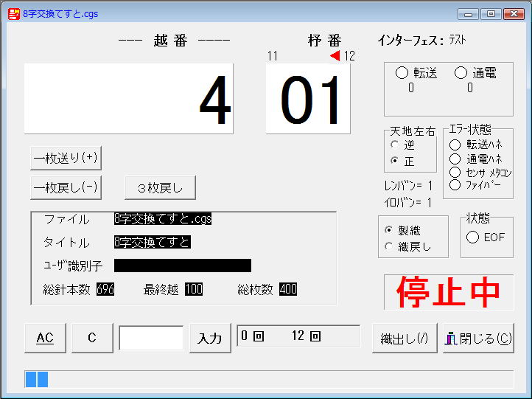Select the 正 orientation option
The height and width of the screenshot is (399, 532).
pos(395,160)
